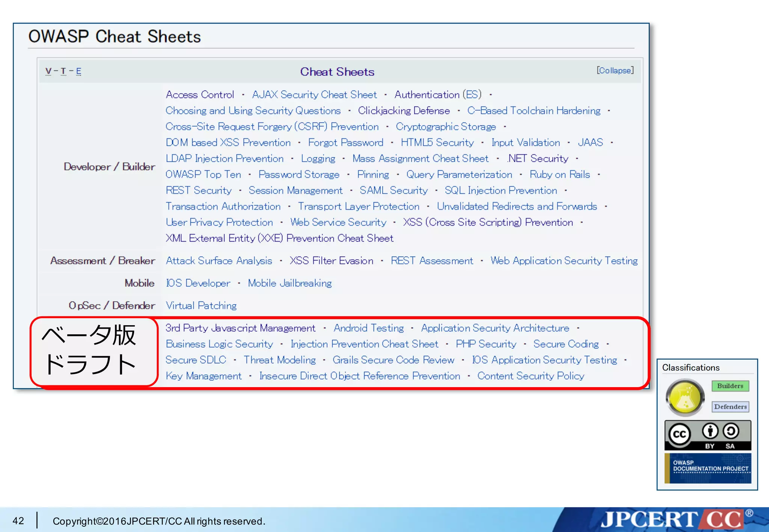The image size is (769, 532).
Task: Open the V view template link
Action: 48,71
